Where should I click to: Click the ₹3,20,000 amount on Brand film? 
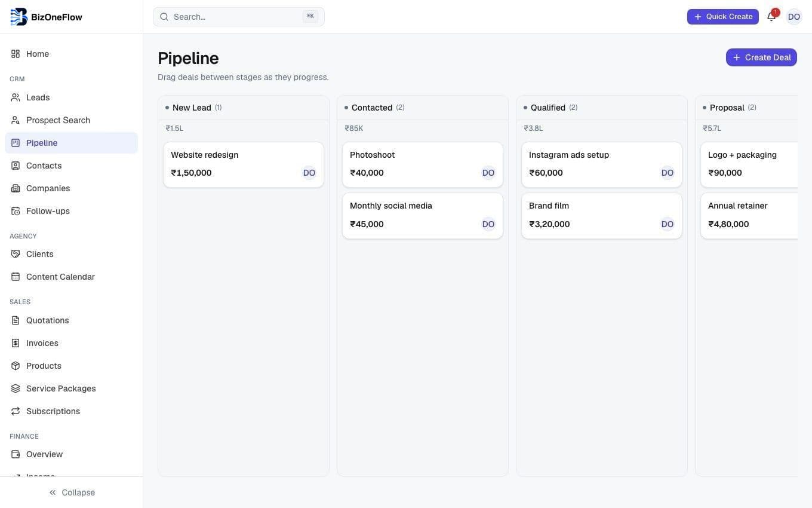point(549,224)
